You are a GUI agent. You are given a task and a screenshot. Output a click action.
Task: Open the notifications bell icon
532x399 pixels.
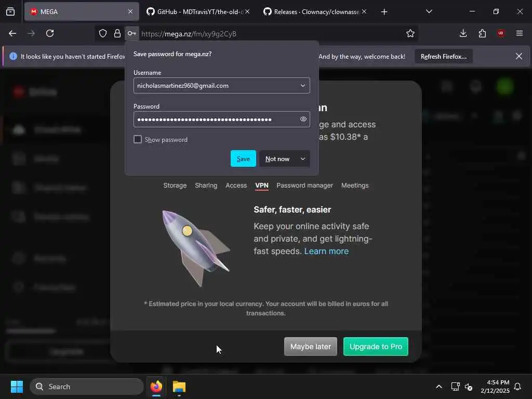tap(518, 387)
